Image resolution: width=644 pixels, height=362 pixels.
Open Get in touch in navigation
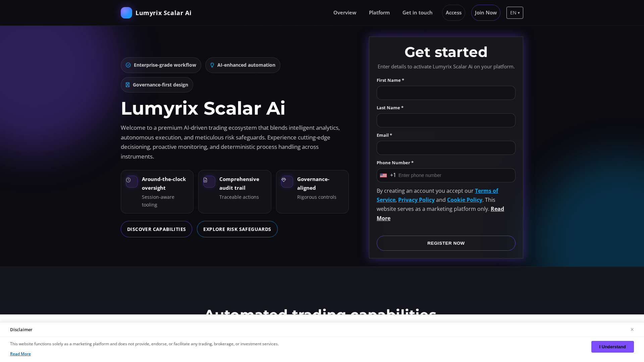pyautogui.click(x=417, y=13)
